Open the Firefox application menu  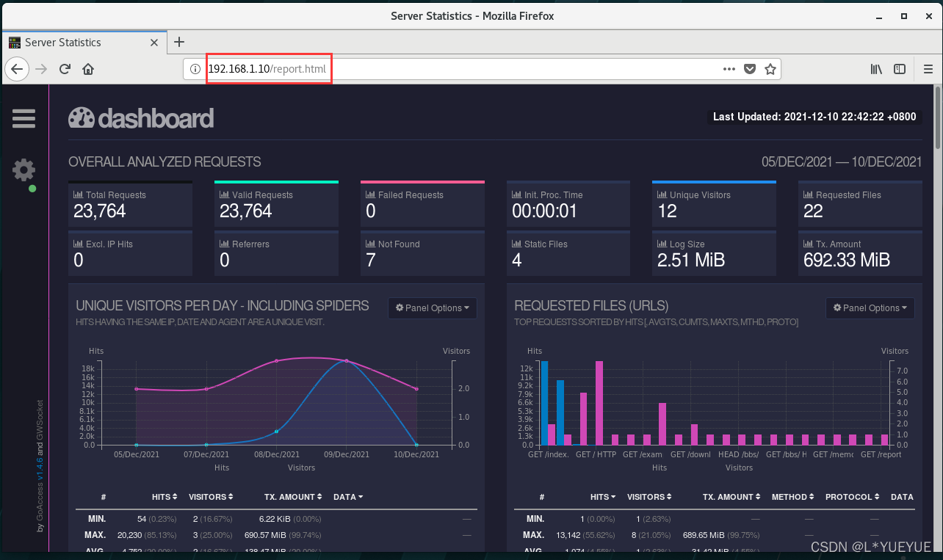pos(928,69)
